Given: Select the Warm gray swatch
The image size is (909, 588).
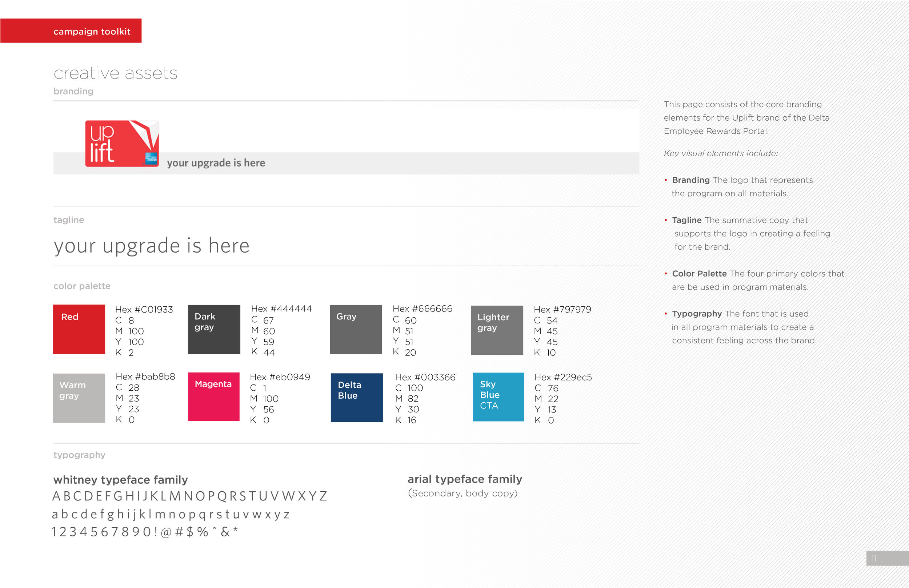Looking at the screenshot, I should 79,397.
